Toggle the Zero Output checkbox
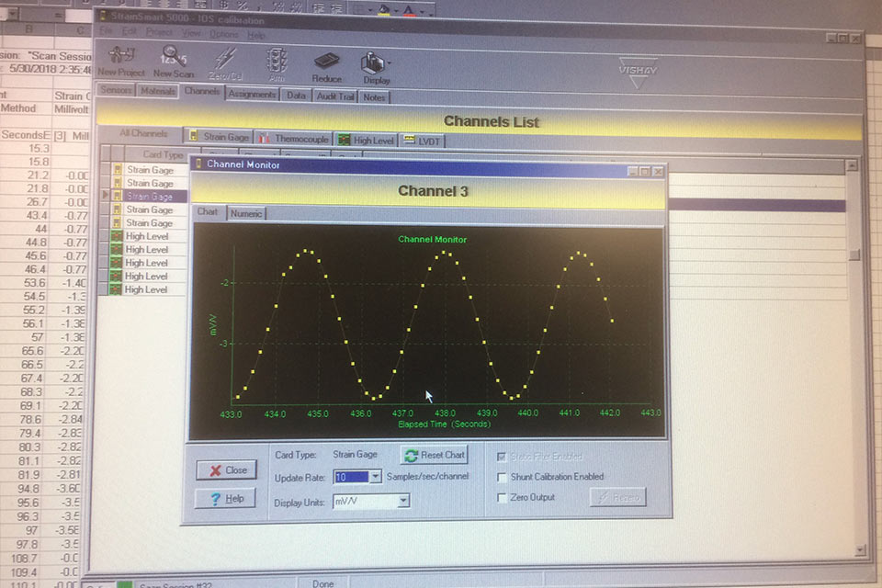This screenshot has width=882, height=588. point(502,498)
